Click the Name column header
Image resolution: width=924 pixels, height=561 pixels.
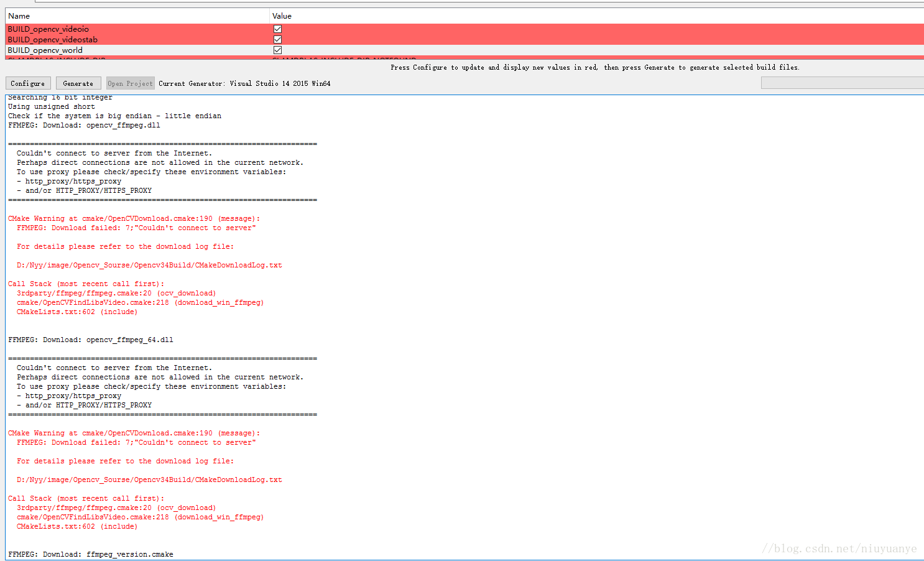pyautogui.click(x=19, y=16)
